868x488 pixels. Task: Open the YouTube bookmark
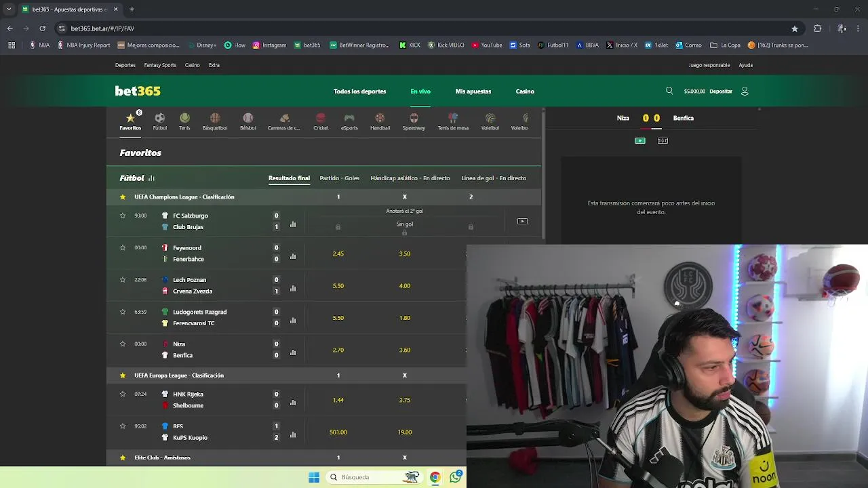[x=487, y=45]
